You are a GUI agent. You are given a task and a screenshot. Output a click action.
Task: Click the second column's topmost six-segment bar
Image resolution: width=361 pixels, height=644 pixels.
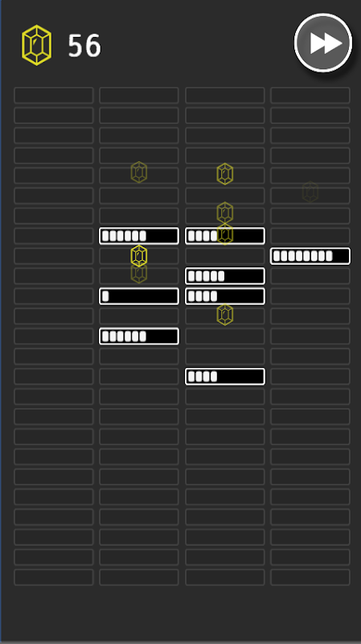[139, 236]
